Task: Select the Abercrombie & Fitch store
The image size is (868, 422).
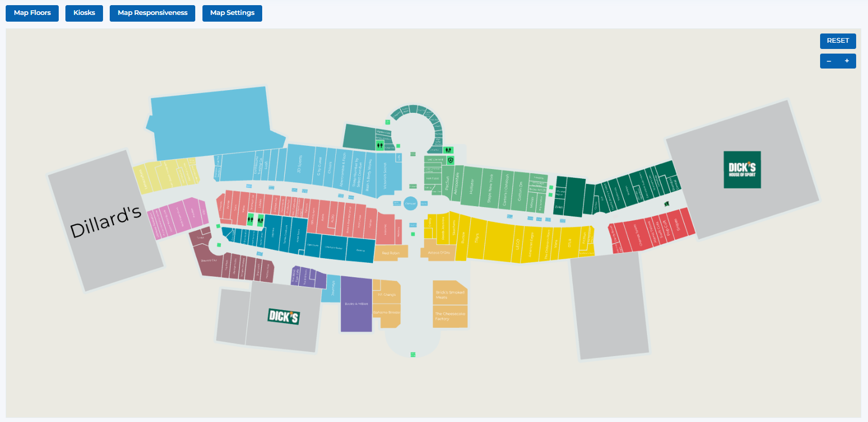Action: click(x=344, y=169)
